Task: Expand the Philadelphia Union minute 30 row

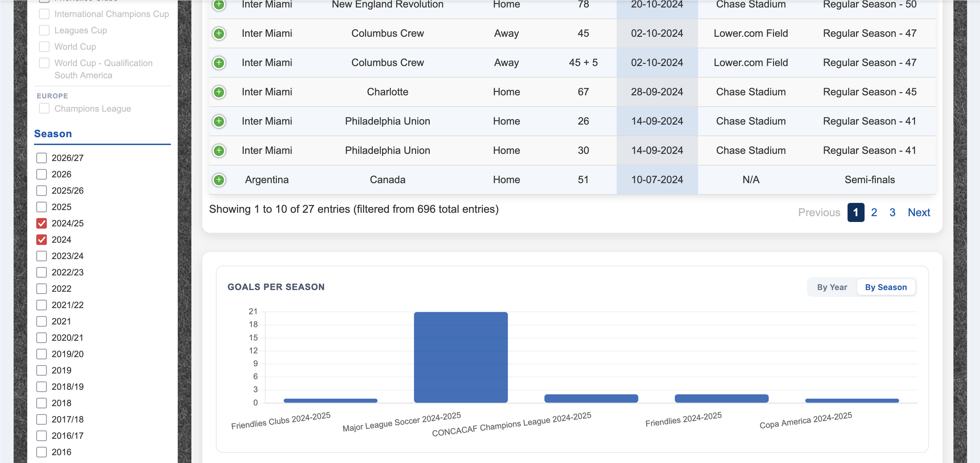Action: pos(219,151)
